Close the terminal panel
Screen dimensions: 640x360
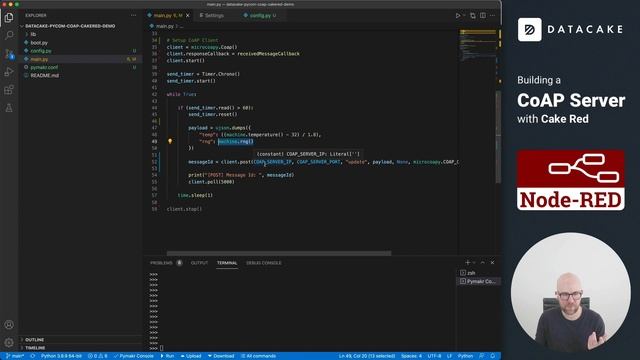493,262
